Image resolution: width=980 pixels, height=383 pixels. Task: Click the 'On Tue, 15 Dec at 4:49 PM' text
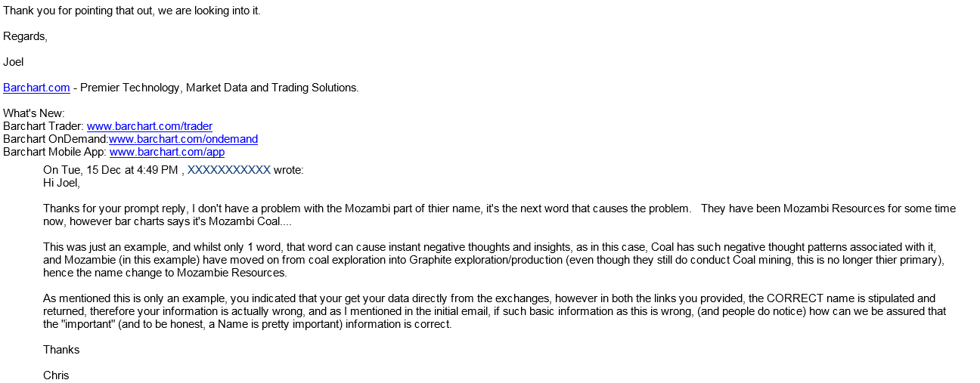coord(110,170)
